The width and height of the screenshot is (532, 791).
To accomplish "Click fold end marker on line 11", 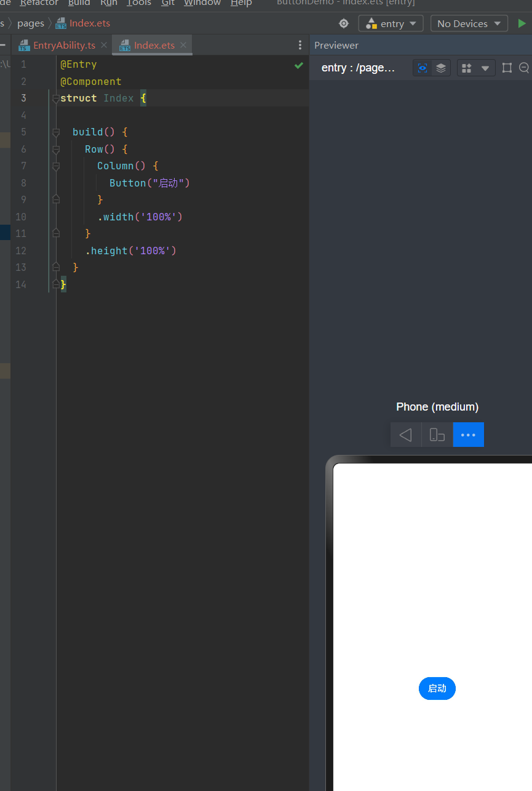I will tap(56, 233).
